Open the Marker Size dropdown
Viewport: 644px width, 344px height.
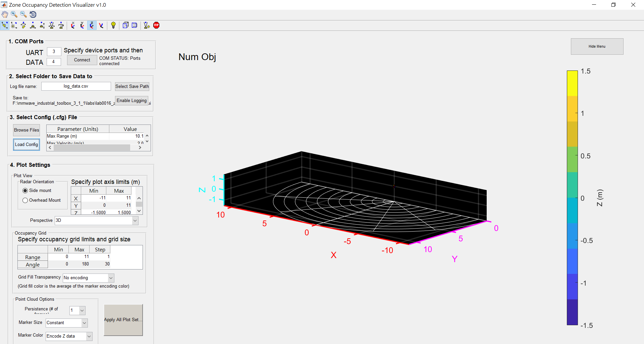tap(84, 323)
